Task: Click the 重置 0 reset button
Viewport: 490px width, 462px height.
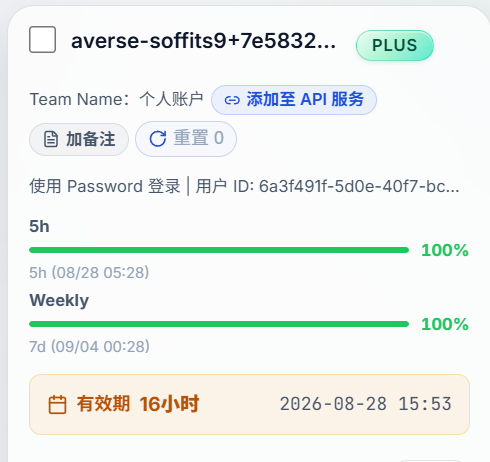Action: pos(186,139)
